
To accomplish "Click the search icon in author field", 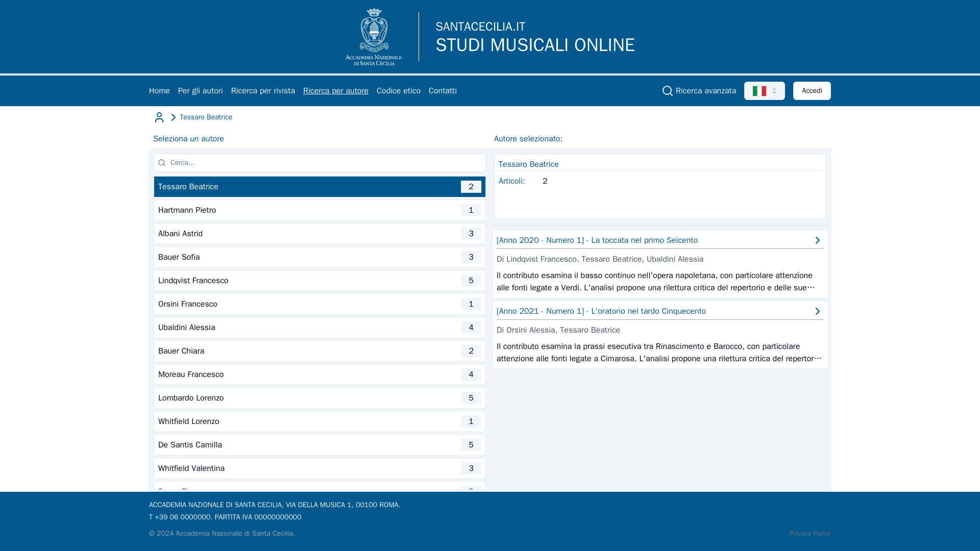I will pyautogui.click(x=162, y=163).
